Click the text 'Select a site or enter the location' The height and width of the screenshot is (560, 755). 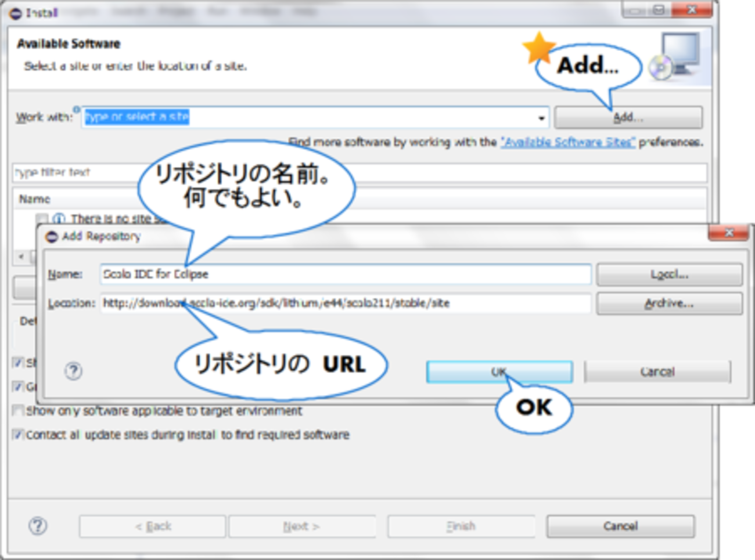coord(135,66)
